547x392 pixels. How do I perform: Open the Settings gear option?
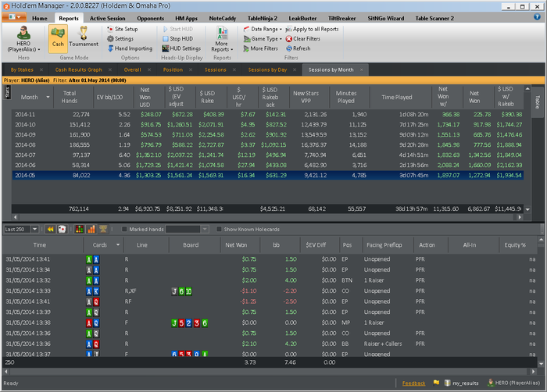[x=120, y=39]
